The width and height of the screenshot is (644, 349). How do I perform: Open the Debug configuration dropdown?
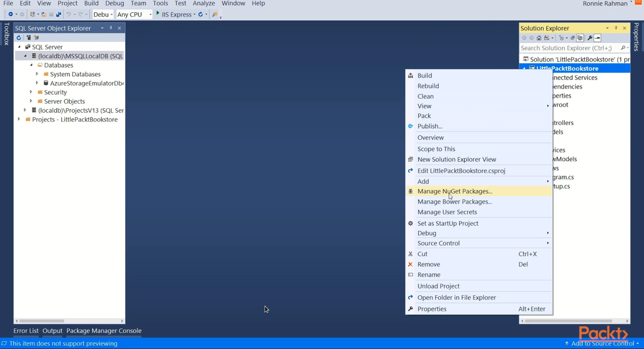click(103, 14)
